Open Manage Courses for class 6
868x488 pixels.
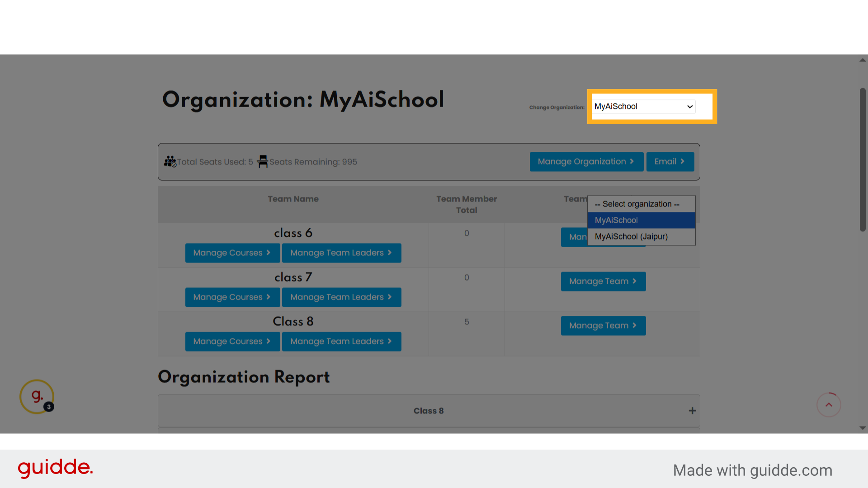pos(232,253)
